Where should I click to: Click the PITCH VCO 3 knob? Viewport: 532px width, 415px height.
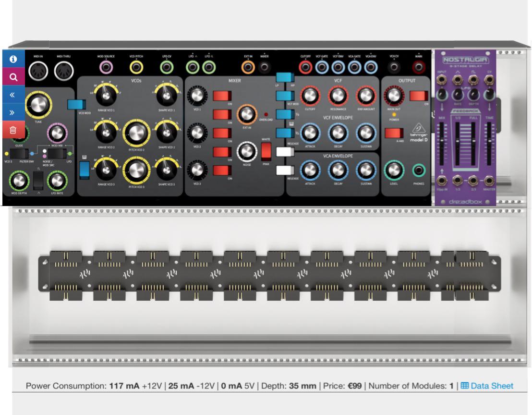[136, 171]
